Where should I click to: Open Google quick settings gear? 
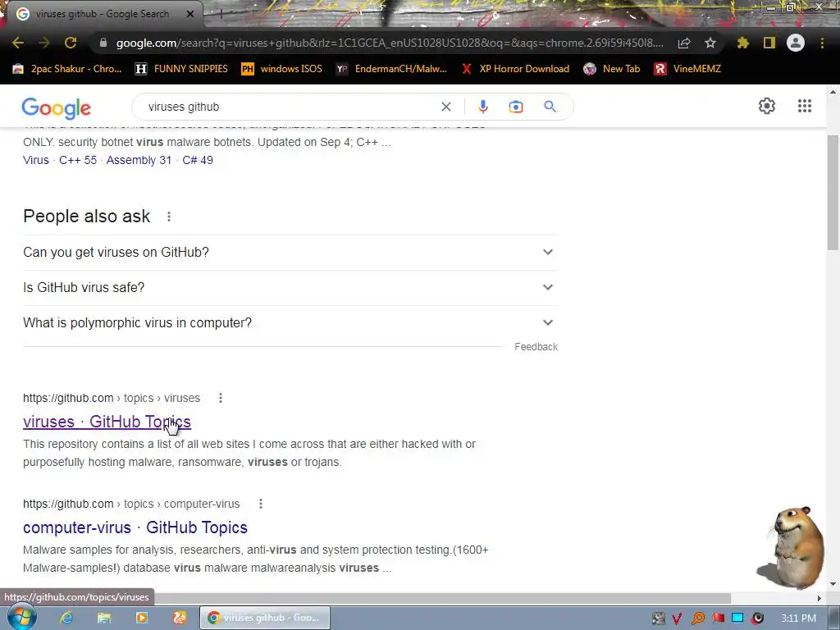[767, 106]
